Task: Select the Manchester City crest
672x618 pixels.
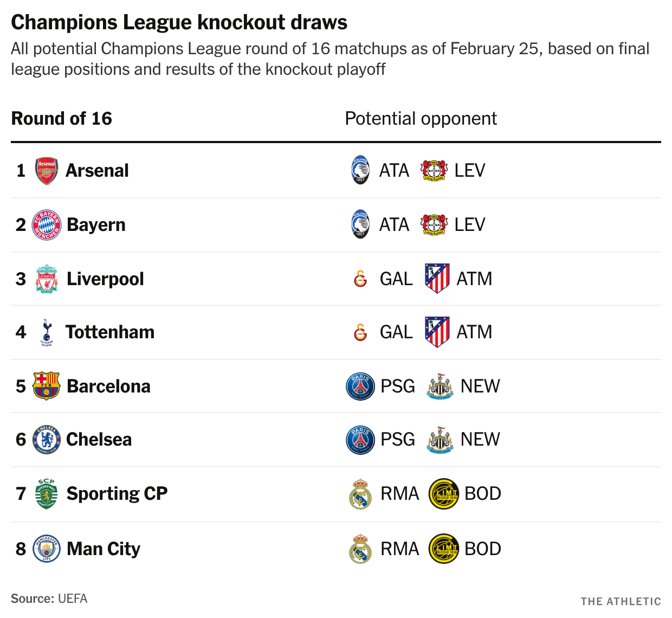Action: pos(47,549)
